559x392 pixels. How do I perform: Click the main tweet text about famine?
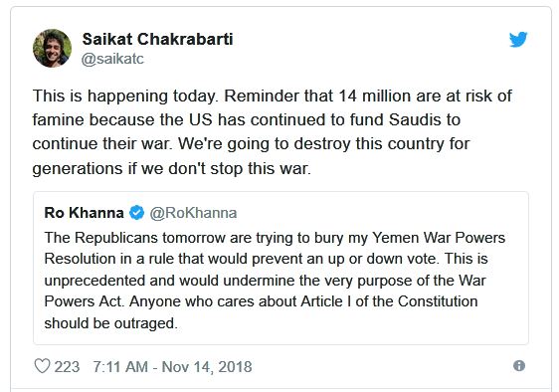point(273,132)
